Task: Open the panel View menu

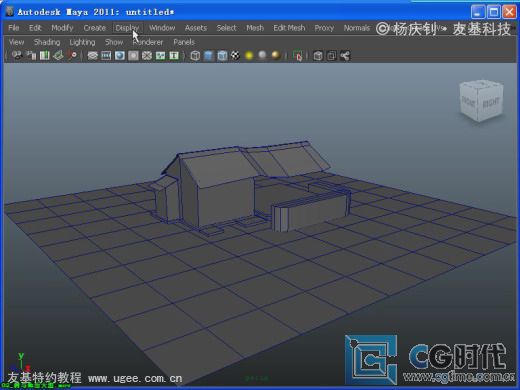Action: pos(16,42)
